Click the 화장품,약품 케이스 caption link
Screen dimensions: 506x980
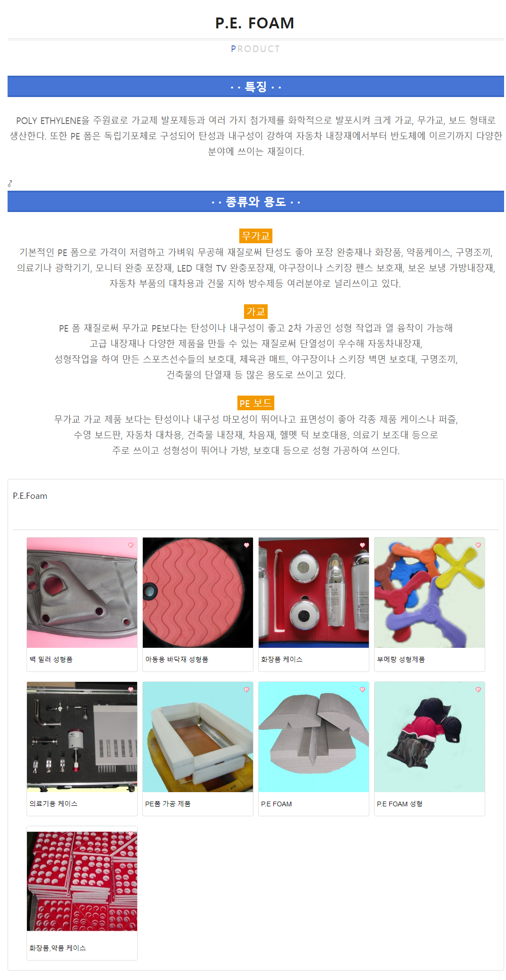(58, 948)
